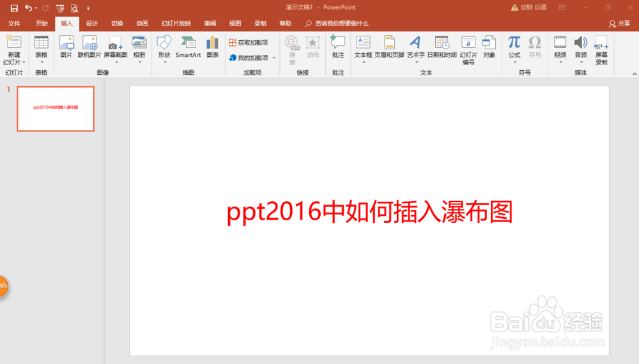639x364 pixels.
Task: Switch to the 切换 tab
Action: 117,24
